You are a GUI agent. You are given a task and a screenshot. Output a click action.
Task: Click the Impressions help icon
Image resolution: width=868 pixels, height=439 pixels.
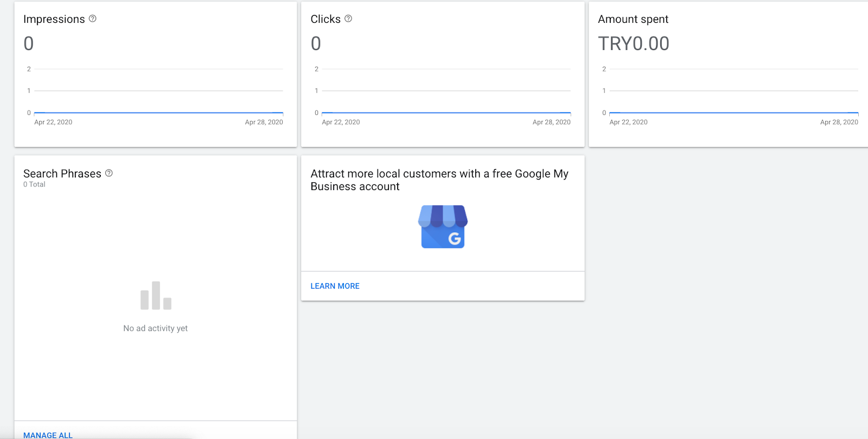pos(93,18)
